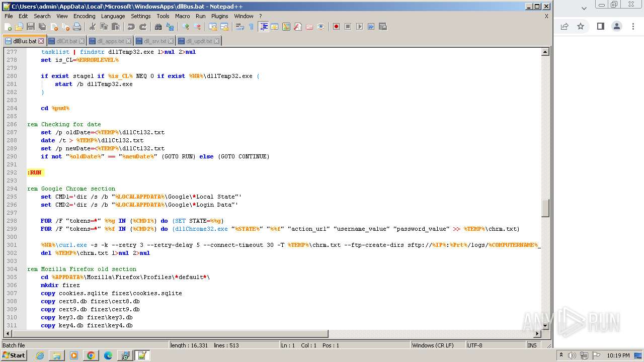
Task: Close the dll_apps.txt tab
Action: pyautogui.click(x=129, y=41)
